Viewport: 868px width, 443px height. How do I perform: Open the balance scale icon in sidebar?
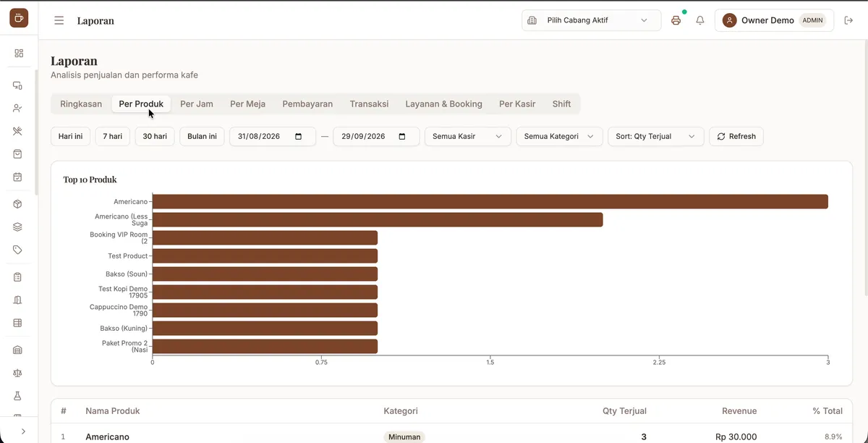[18, 373]
